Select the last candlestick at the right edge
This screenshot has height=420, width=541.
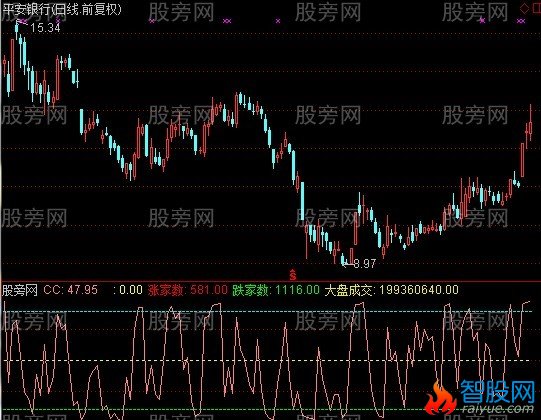coord(530,123)
